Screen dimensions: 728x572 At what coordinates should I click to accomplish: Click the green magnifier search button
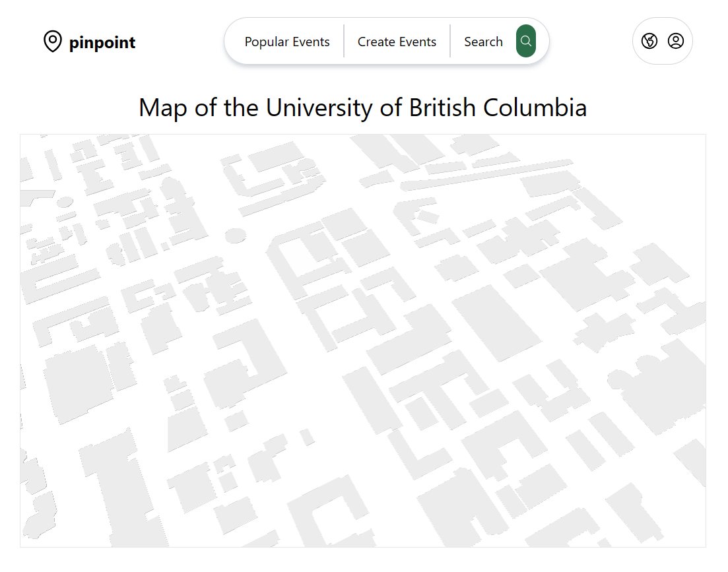525,41
